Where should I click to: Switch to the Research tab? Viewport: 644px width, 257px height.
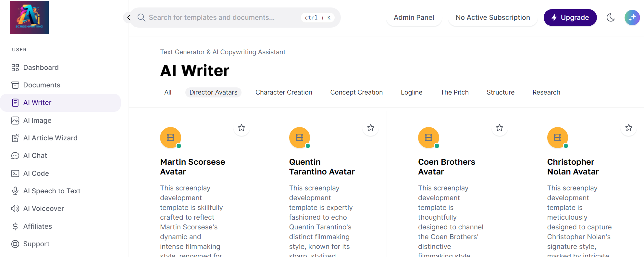click(546, 92)
